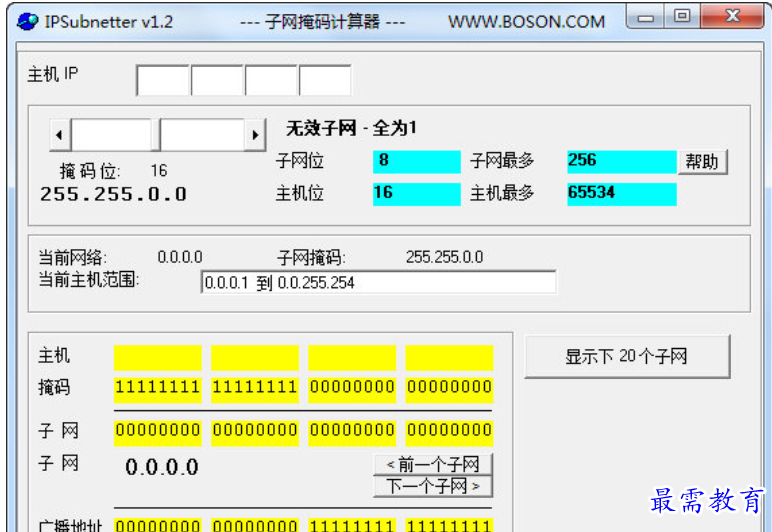Click the 无效子网 - 全为1 status text

coord(351,128)
